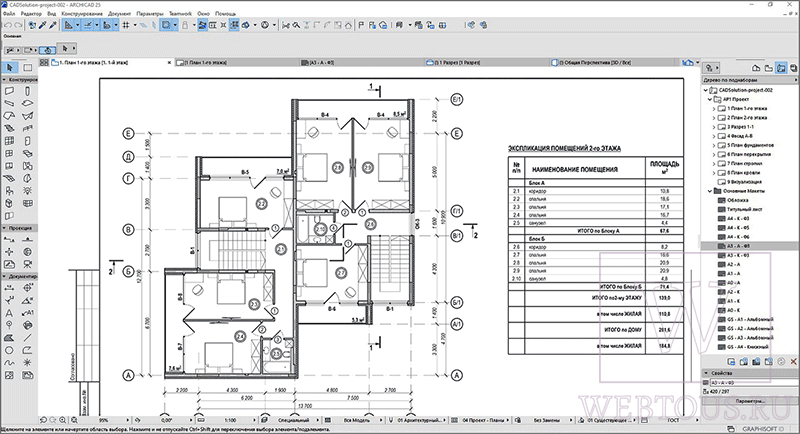800x434 pixels.
Task: Expand the 3 Разрез 1-1 subset
Action: pyautogui.click(x=714, y=126)
